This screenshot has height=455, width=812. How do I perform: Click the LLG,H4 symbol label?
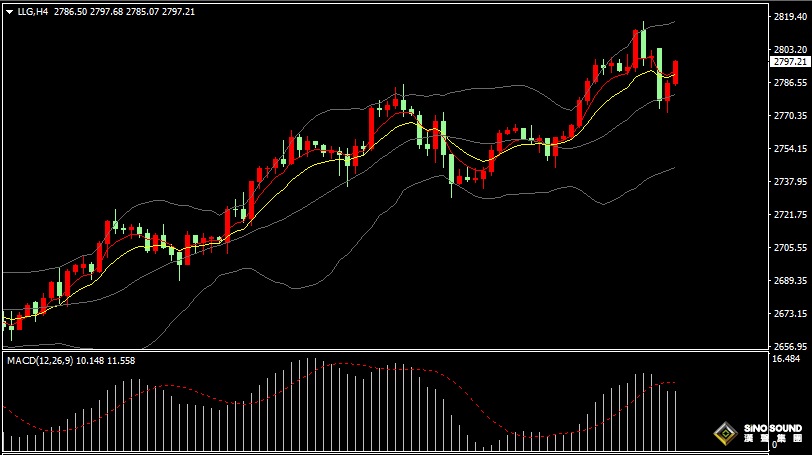(x=33, y=11)
